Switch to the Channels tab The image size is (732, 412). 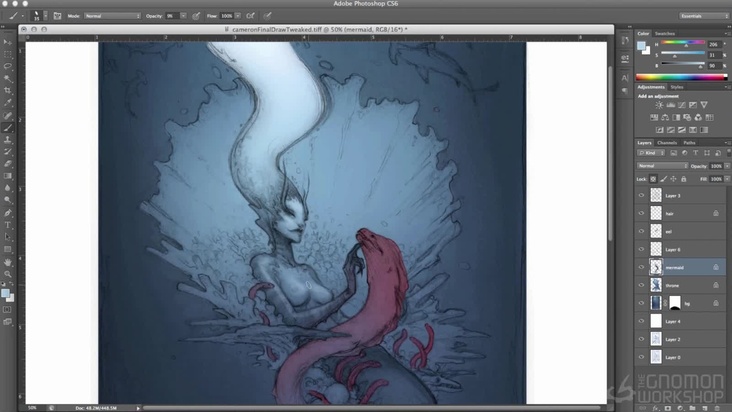tap(666, 143)
